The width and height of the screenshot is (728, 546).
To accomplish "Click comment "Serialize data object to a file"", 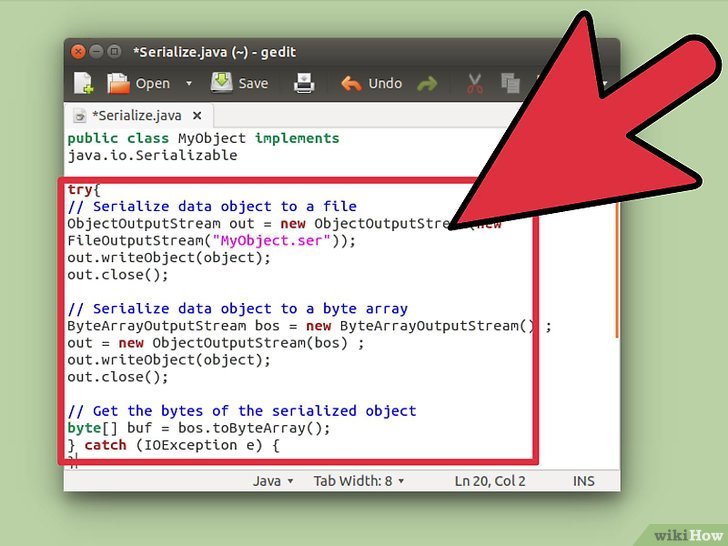I will coord(212,206).
